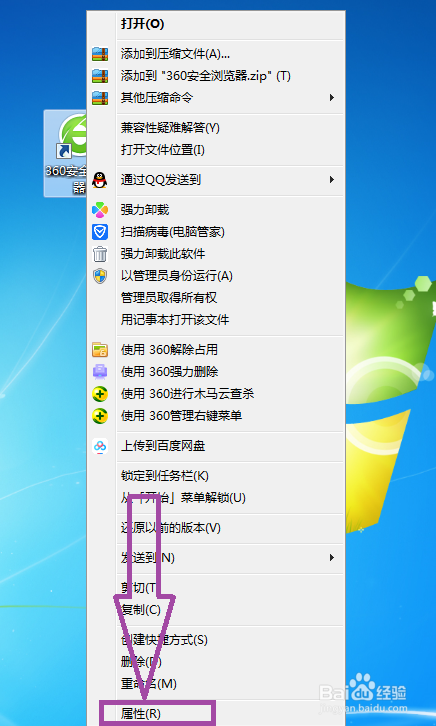Click the blue shield icon for 扫描病毒
Viewport: 436px width, 726px height.
(x=100, y=232)
